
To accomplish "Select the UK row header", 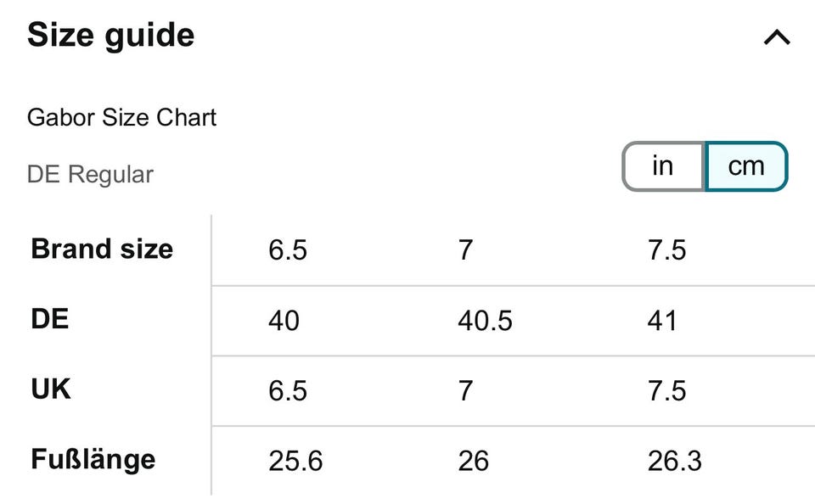I will (x=51, y=389).
